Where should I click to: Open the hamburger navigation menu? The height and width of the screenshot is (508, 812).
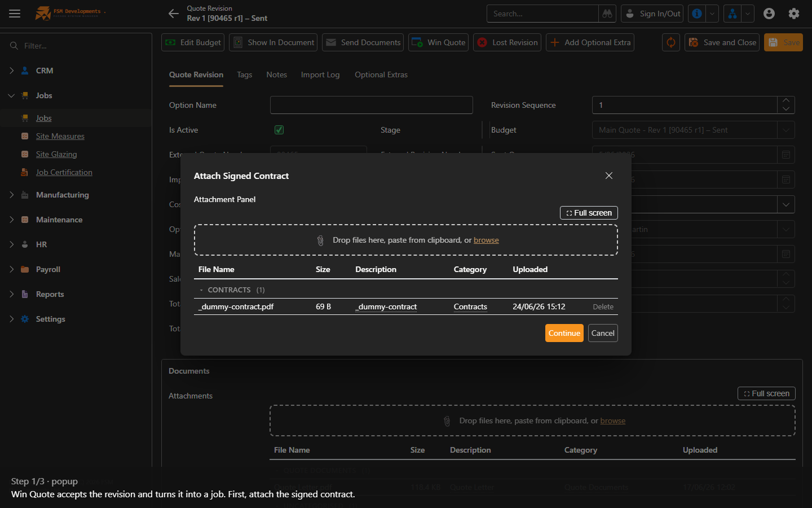click(x=15, y=14)
